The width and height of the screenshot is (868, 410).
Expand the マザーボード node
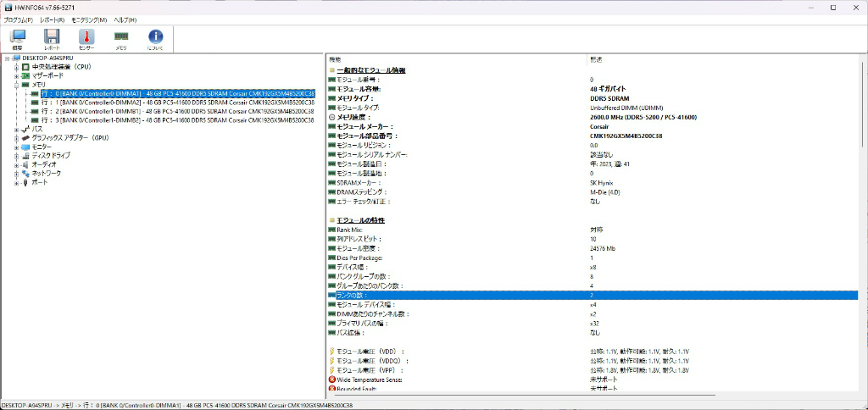17,75
